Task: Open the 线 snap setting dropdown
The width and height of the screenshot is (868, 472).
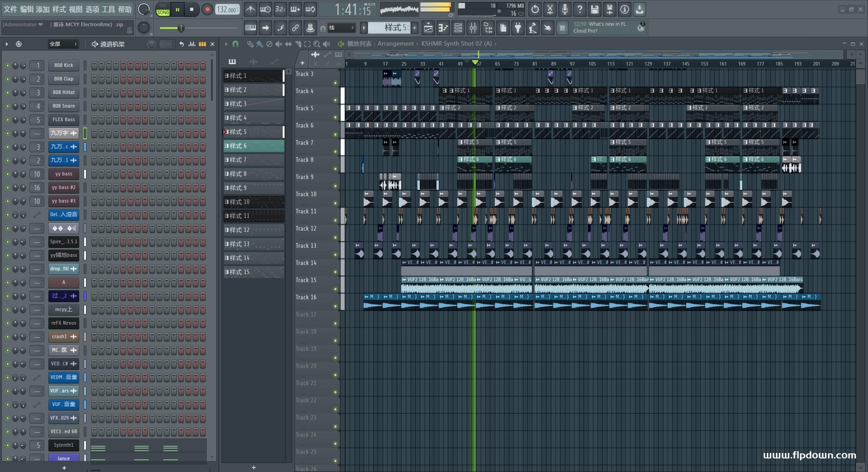Action: tap(342, 28)
